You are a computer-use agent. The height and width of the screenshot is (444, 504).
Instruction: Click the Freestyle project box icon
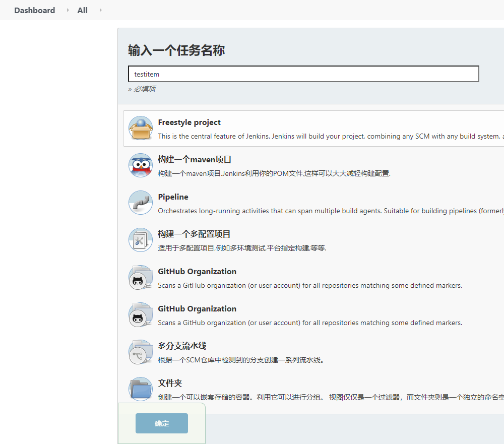coord(141,129)
